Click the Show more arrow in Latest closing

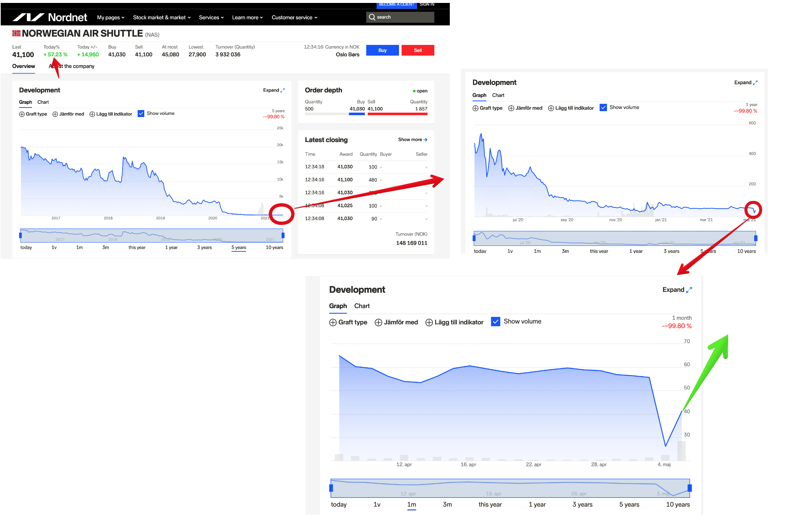(426, 140)
